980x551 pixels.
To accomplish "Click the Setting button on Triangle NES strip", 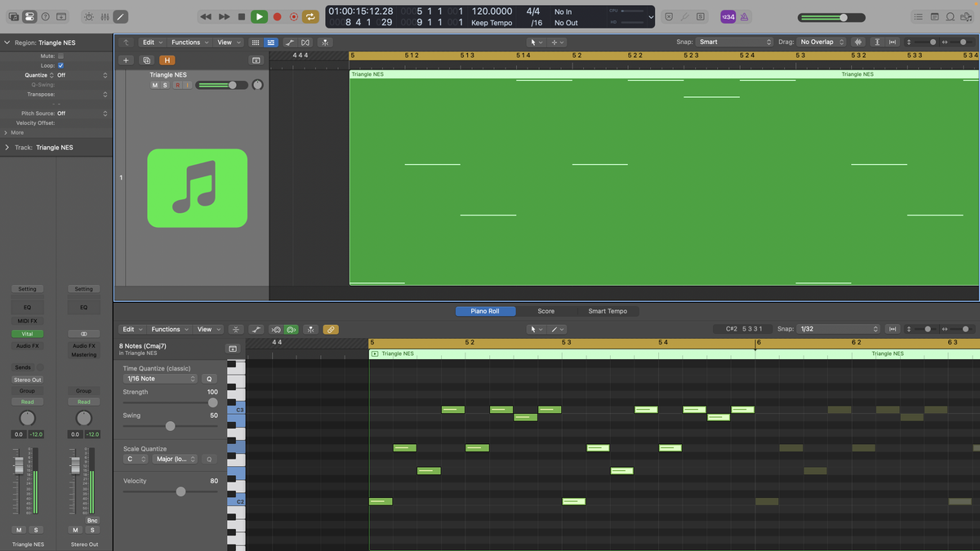I will coord(27,289).
